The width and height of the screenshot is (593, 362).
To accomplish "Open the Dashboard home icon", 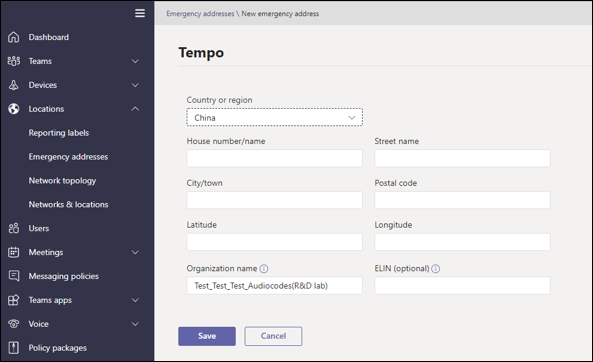I will point(14,37).
